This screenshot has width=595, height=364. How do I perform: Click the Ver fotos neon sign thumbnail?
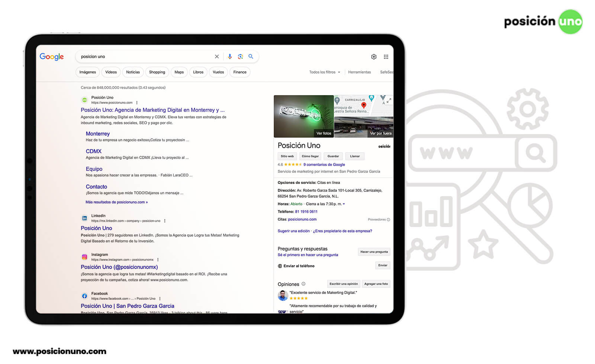[303, 116]
